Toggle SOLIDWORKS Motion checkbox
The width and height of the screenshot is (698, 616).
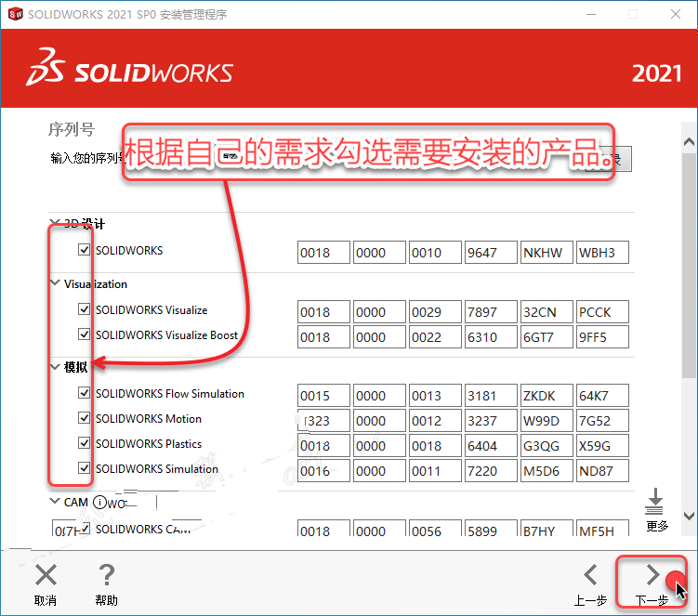pyautogui.click(x=85, y=417)
